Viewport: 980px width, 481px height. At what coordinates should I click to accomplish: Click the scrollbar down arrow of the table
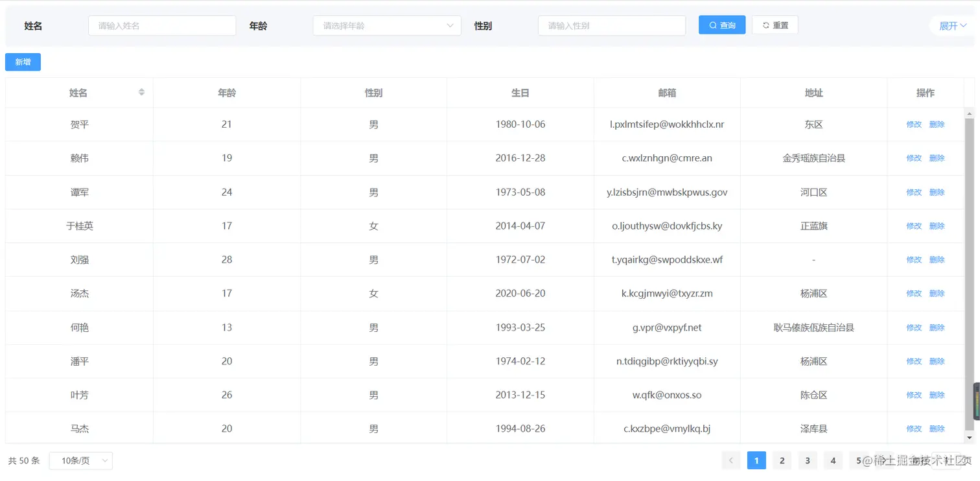(970, 438)
